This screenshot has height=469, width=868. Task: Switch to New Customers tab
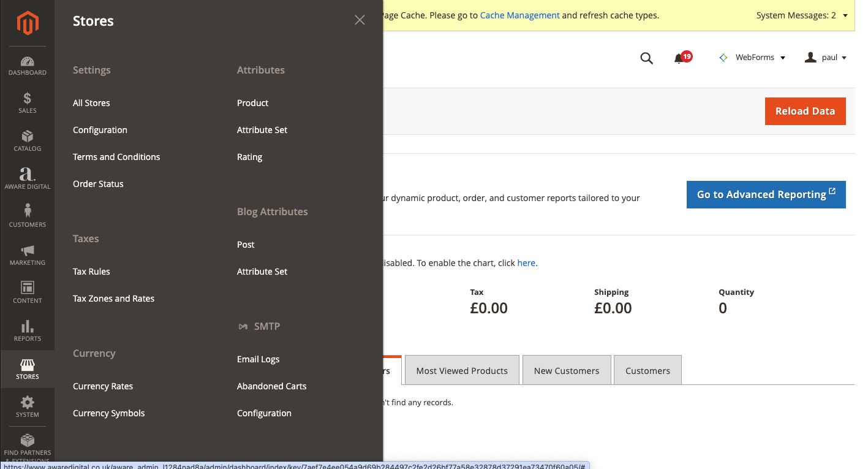pos(567,370)
